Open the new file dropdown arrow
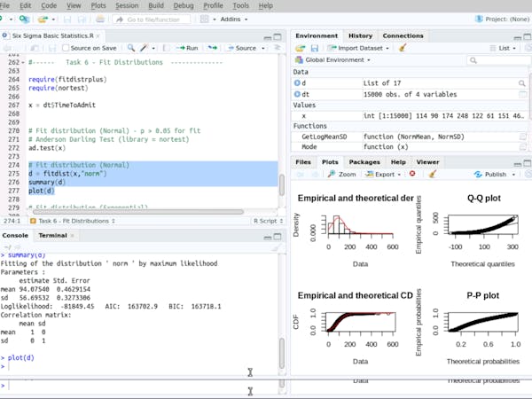532x399 pixels. pyautogui.click(x=11, y=20)
